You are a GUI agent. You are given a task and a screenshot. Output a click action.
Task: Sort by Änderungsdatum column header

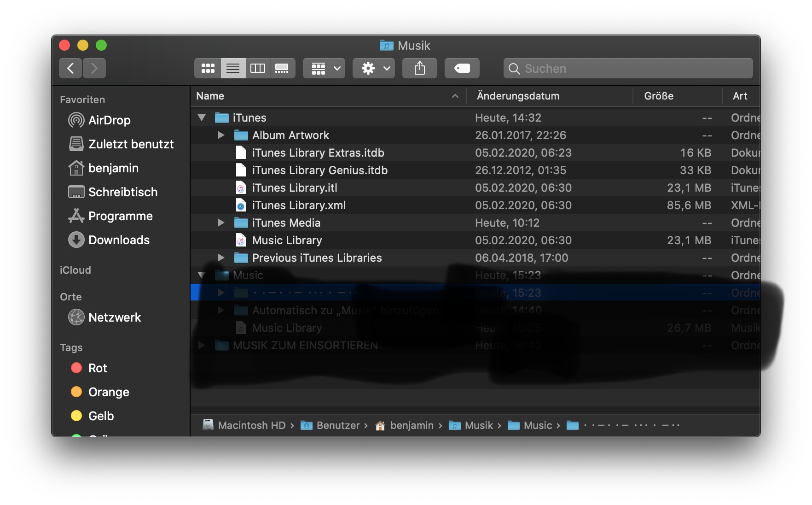coord(550,96)
